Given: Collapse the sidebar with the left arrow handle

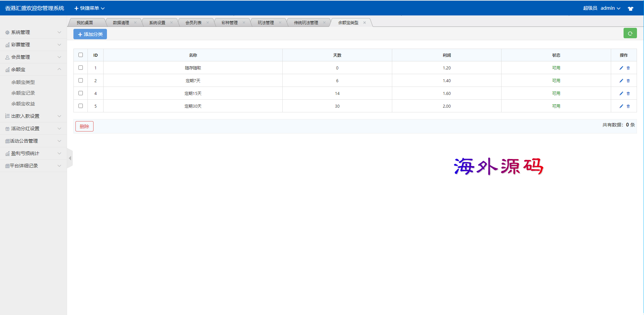Looking at the screenshot, I should pos(70,158).
